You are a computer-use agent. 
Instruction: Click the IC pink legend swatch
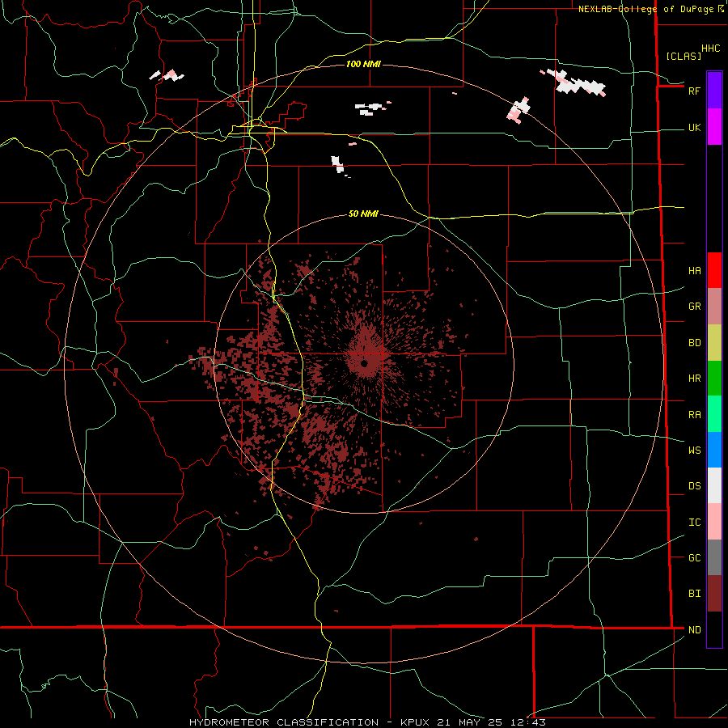pos(714,522)
